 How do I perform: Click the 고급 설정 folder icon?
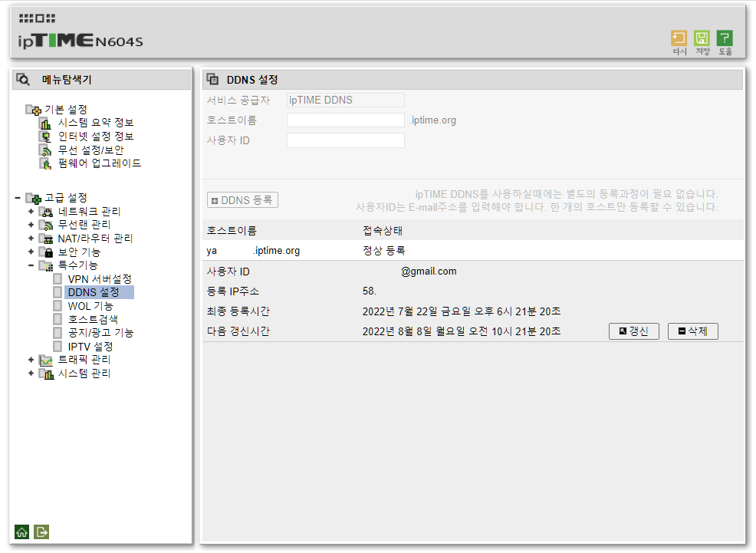click(33, 198)
